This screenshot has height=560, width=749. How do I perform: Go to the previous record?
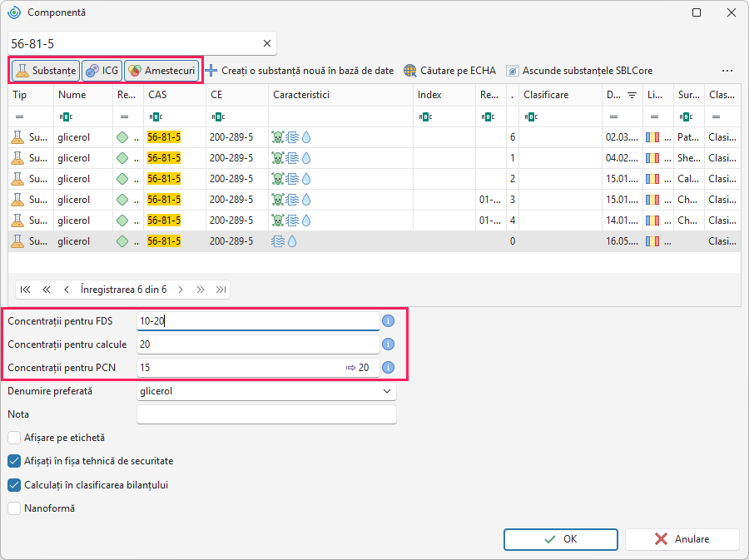click(67, 290)
